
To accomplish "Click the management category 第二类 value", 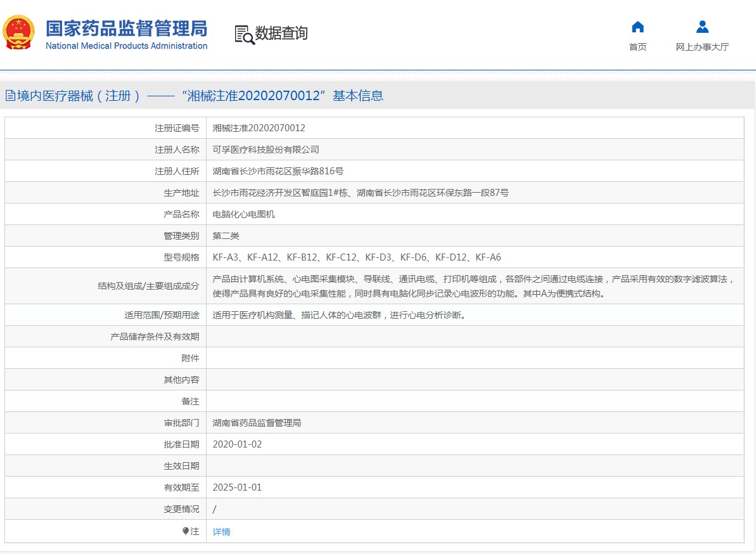I will (226, 236).
